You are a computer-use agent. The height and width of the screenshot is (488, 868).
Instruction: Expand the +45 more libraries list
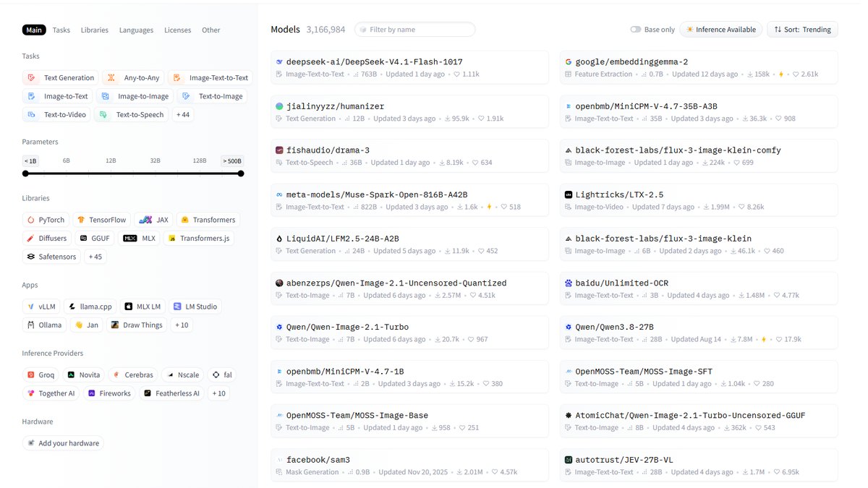click(95, 257)
